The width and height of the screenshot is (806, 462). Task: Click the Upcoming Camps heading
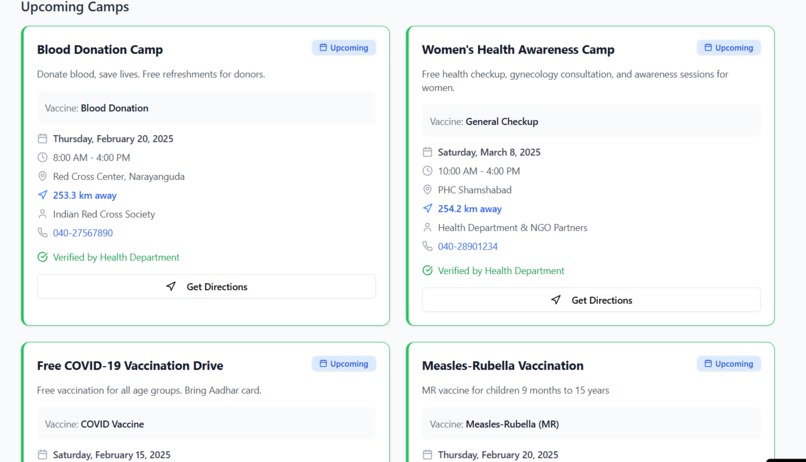75,7
